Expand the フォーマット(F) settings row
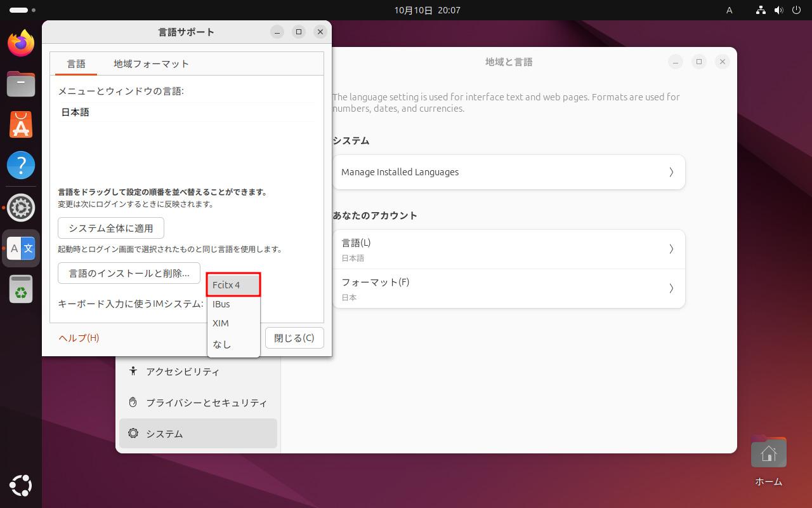This screenshot has width=812, height=508. pos(507,288)
